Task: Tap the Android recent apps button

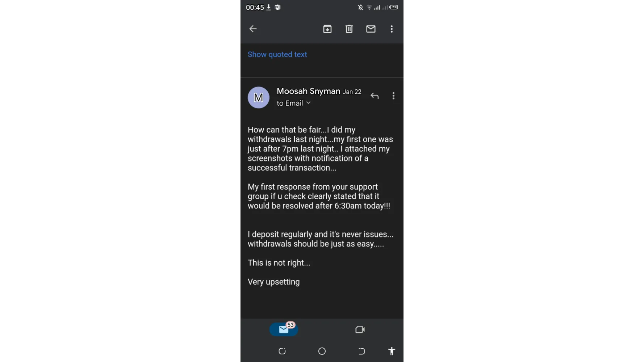Action: [x=282, y=351]
